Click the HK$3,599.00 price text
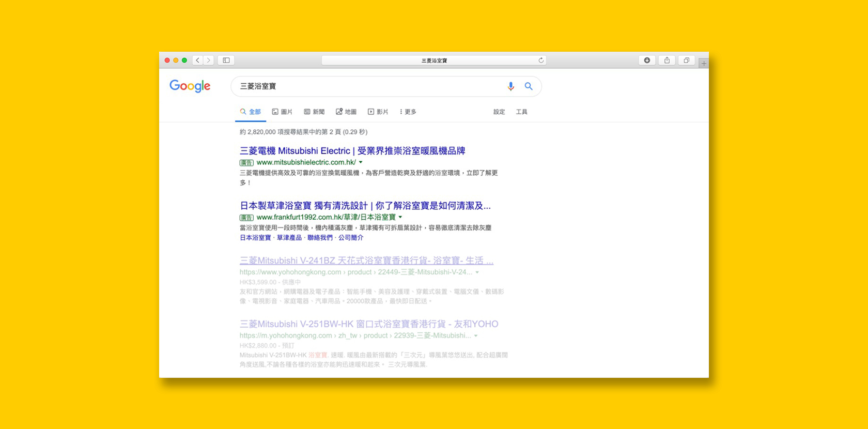The width and height of the screenshot is (868, 429). tap(258, 282)
